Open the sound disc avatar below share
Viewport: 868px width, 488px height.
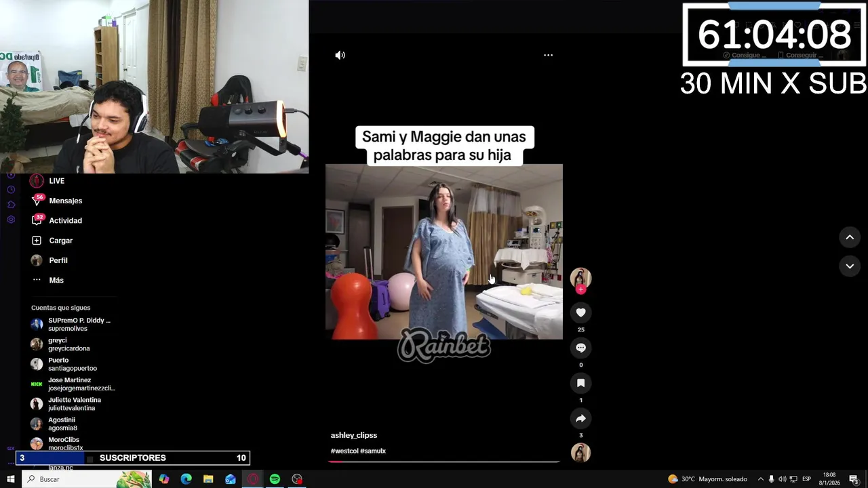click(580, 453)
